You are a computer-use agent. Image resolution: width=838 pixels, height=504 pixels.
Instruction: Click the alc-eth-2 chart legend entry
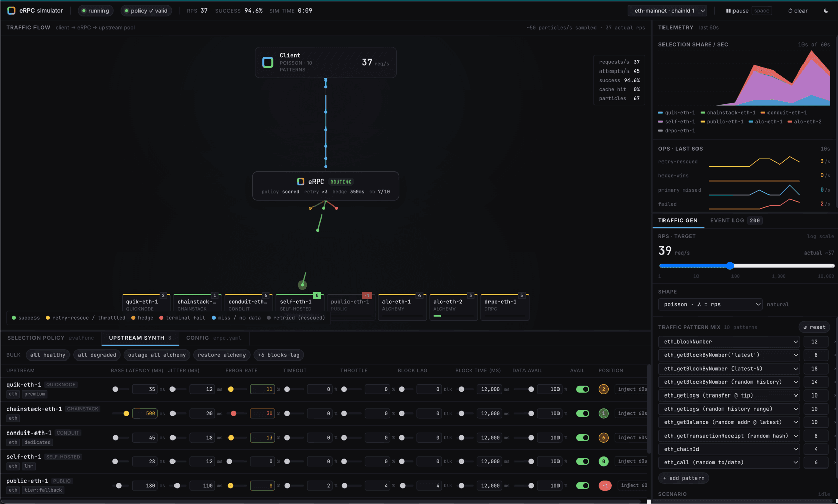[x=805, y=122]
